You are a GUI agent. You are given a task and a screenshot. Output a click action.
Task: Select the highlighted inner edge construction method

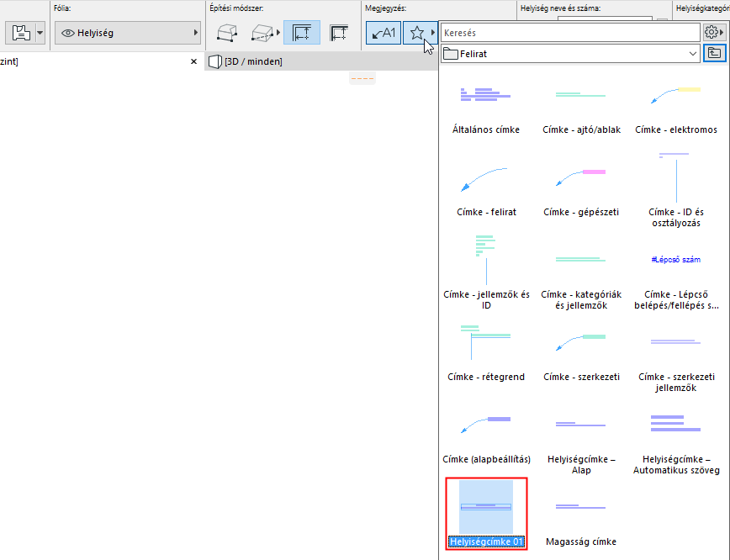(x=302, y=33)
